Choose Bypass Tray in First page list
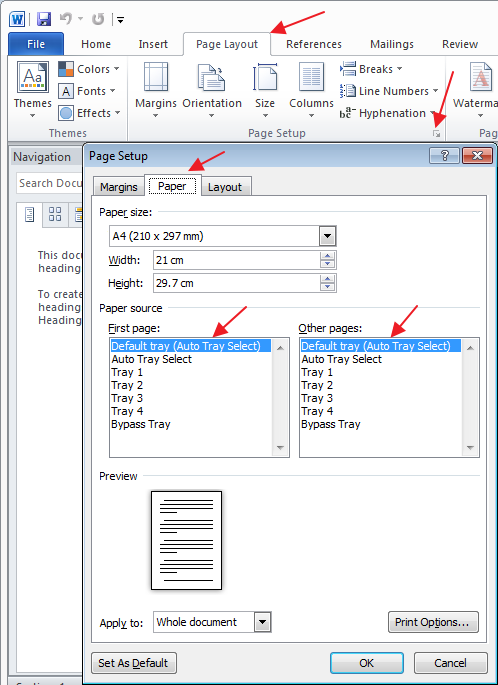The image size is (498, 685). [x=190, y=424]
